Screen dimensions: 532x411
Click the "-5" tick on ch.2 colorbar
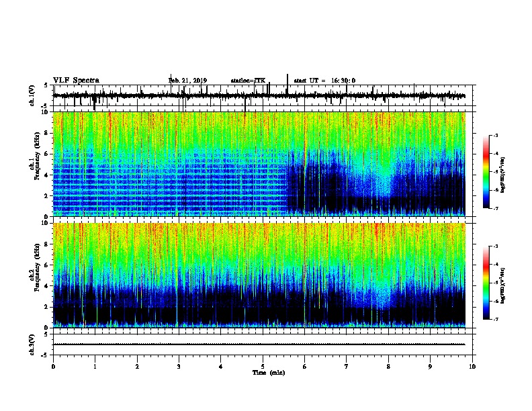pyautogui.click(x=495, y=283)
